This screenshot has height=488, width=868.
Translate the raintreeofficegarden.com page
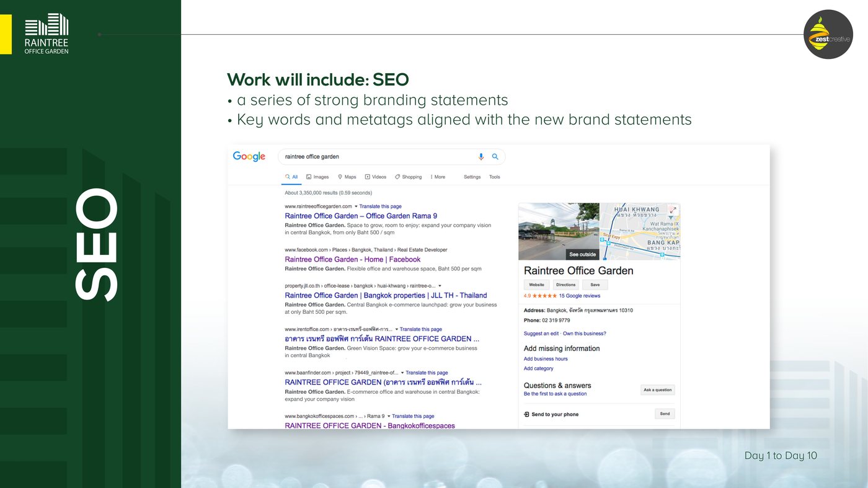380,206
